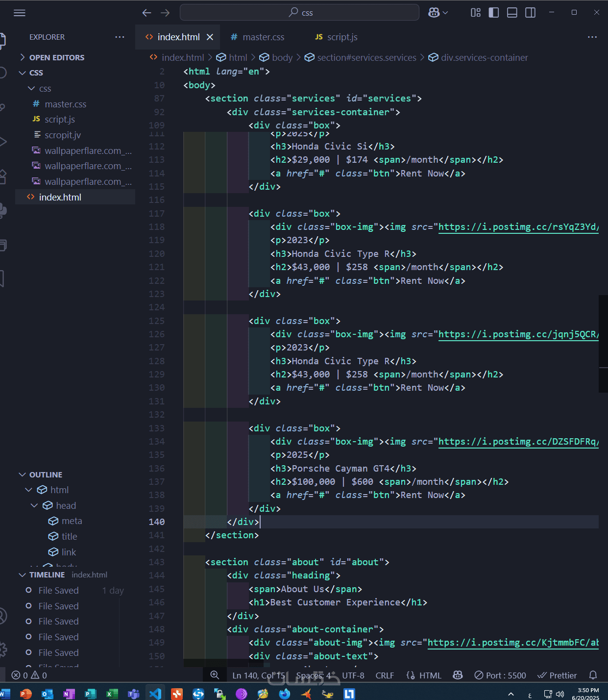Open the Customize Layout icon
608x700 pixels.
[x=476, y=13]
